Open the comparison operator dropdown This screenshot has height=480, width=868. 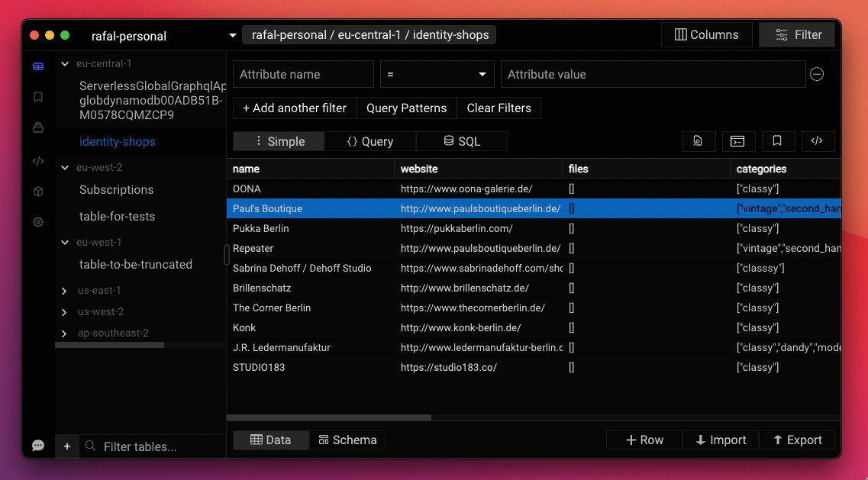coord(437,74)
